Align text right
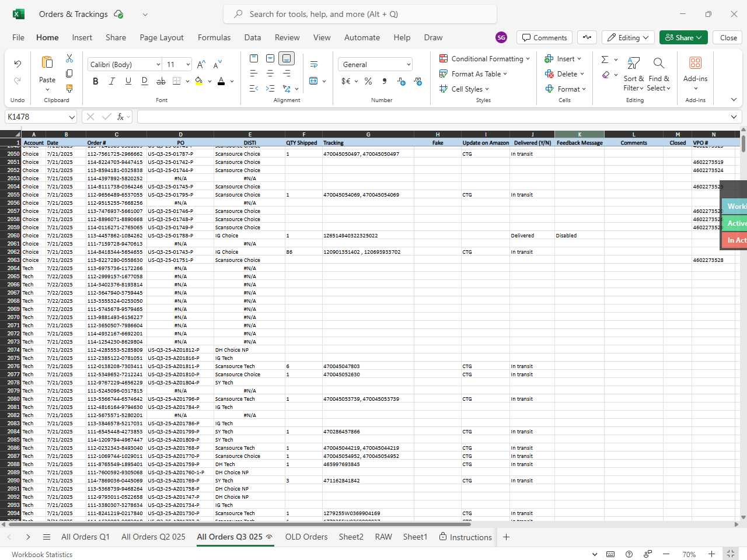 pos(287,73)
